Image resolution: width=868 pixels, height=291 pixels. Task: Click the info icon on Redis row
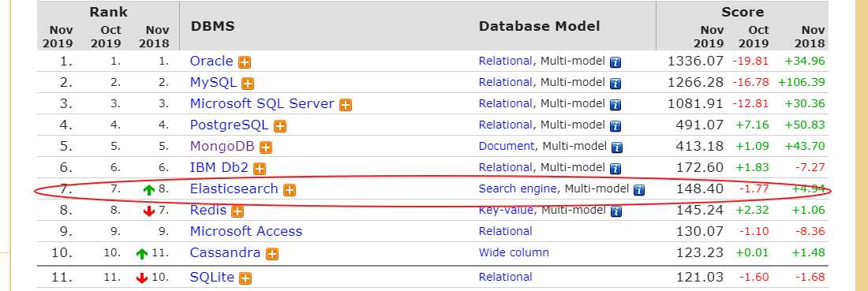pos(616,211)
